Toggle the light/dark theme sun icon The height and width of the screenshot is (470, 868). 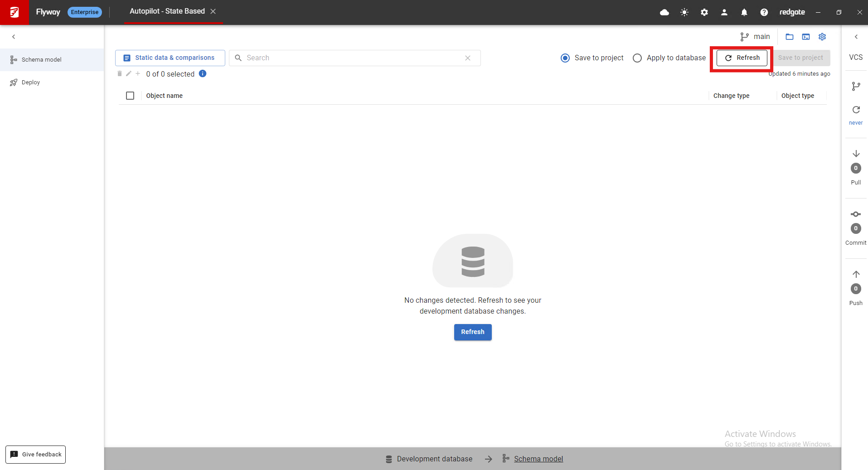[684, 12]
